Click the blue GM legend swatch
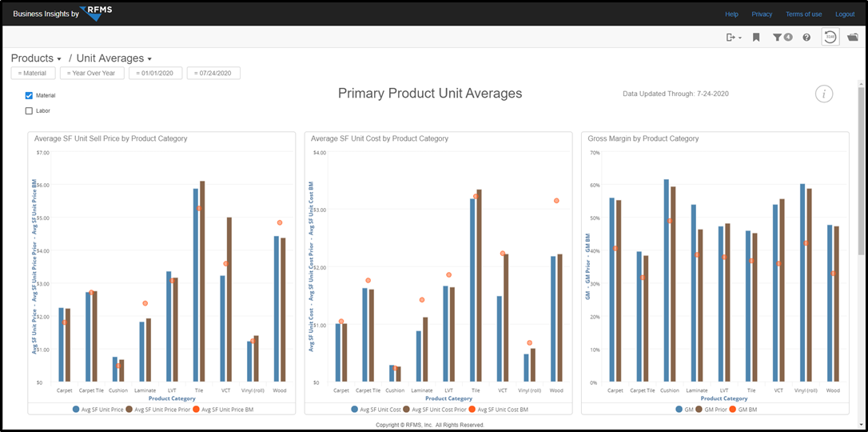 pyautogui.click(x=679, y=410)
